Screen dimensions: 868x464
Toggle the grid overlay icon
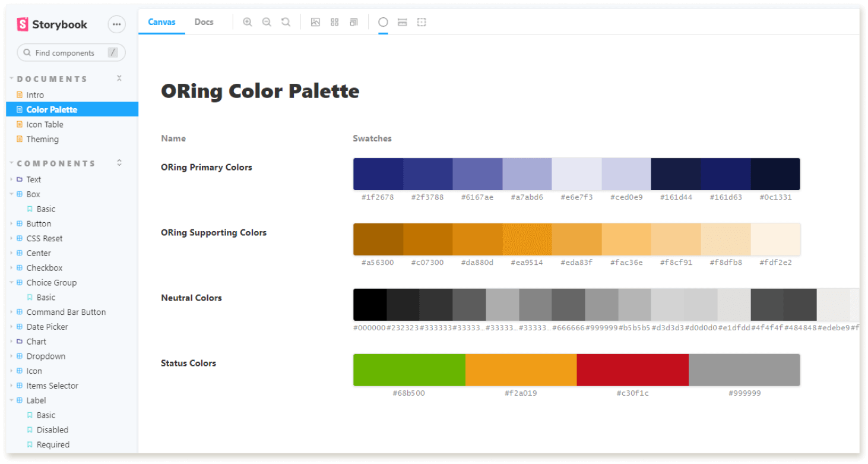(335, 22)
